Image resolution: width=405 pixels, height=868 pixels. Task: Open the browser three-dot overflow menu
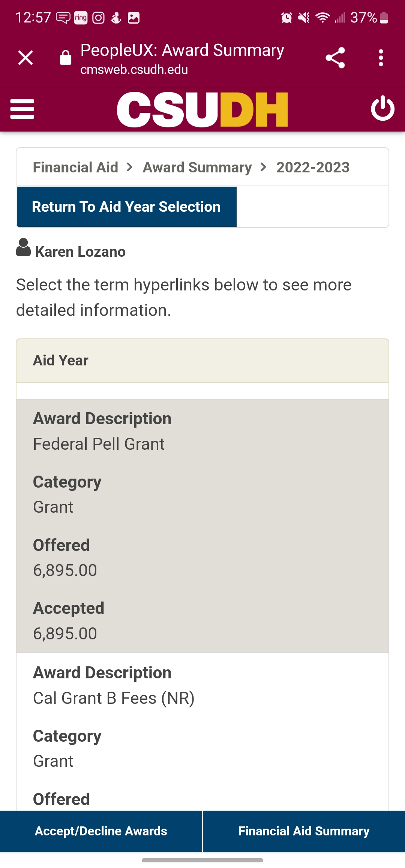pyautogui.click(x=381, y=58)
